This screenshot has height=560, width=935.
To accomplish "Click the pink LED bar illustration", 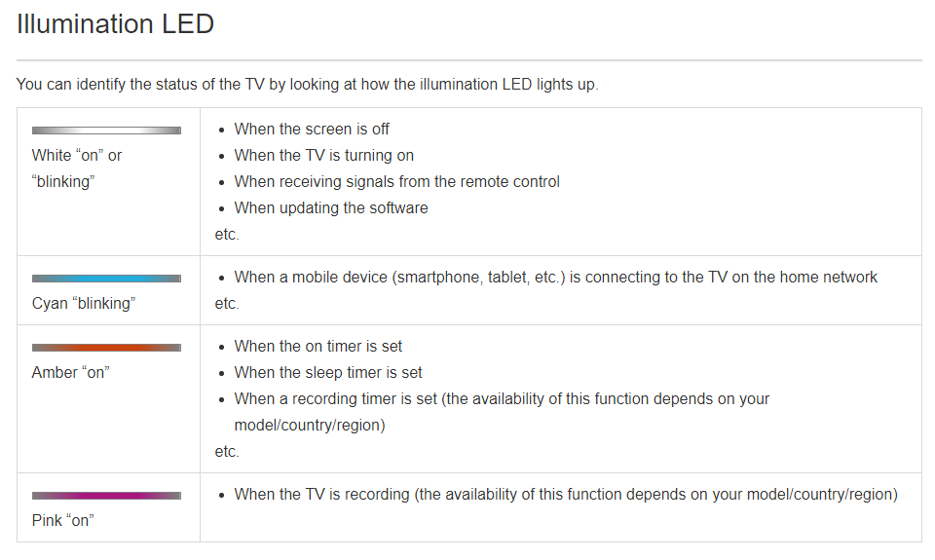I will (x=106, y=495).
